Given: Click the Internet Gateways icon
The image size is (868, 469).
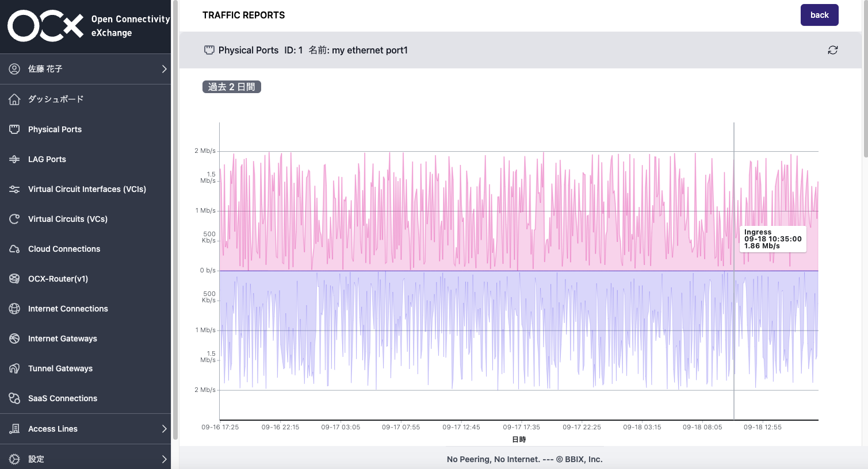Looking at the screenshot, I should [14, 339].
